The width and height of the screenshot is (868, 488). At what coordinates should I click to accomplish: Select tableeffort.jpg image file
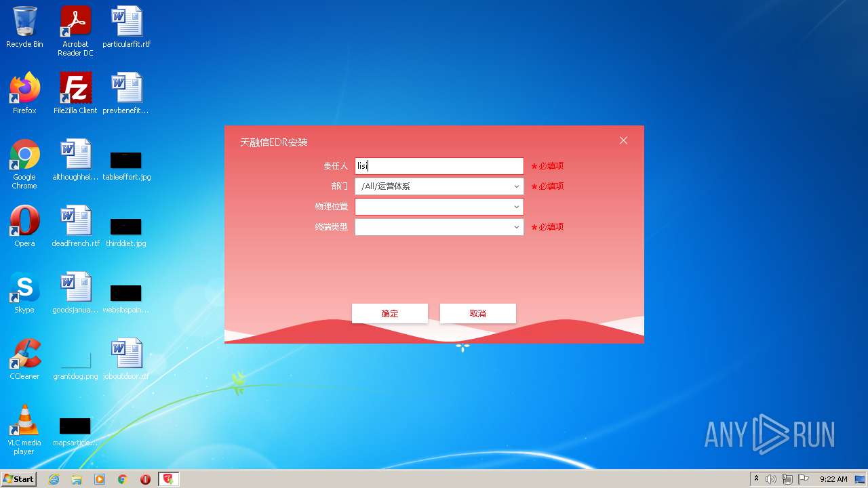tap(127, 166)
